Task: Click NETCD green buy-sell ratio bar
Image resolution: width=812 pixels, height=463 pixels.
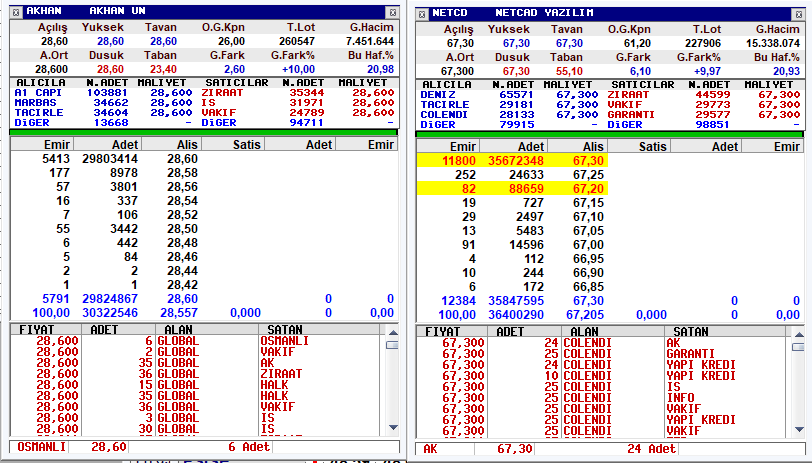Action: pos(610,135)
